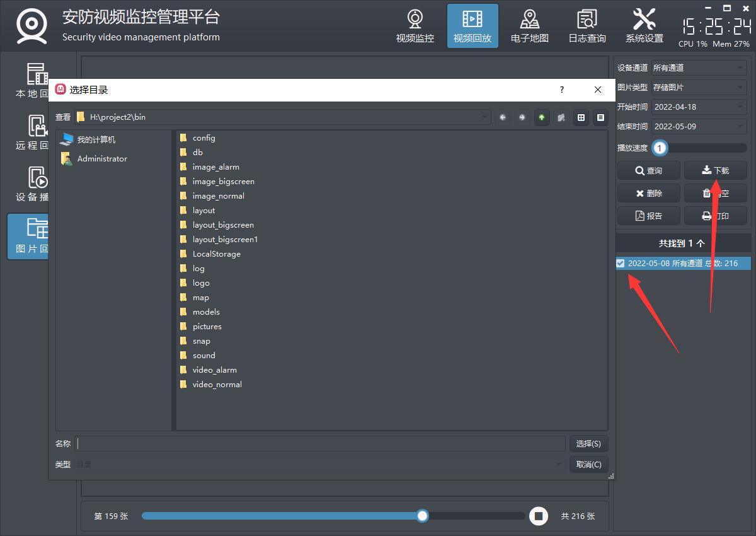Click the image progress slider handle
Image resolution: width=756 pixels, height=536 pixels.
423,516
